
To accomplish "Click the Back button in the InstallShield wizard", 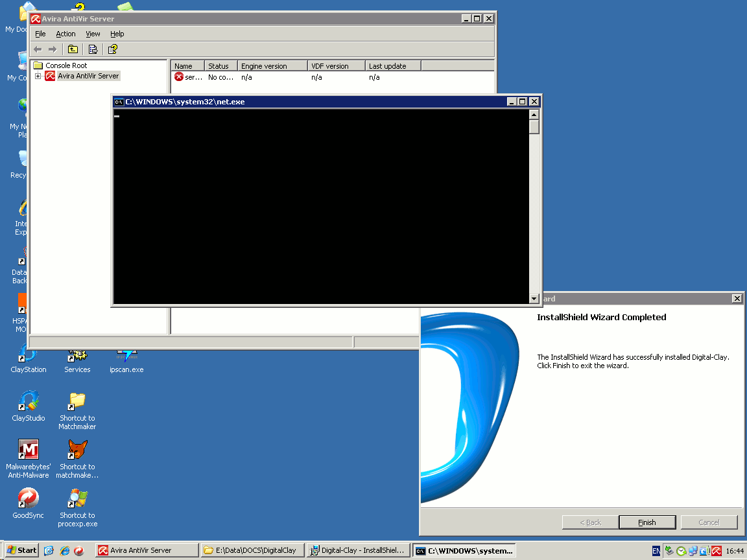I will (x=590, y=522).
